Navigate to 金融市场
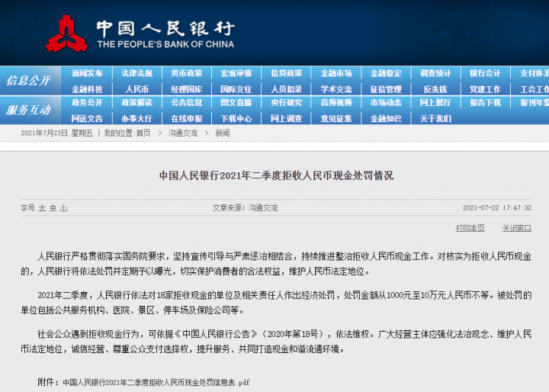The height and width of the screenshot is (392, 549). click(x=336, y=73)
